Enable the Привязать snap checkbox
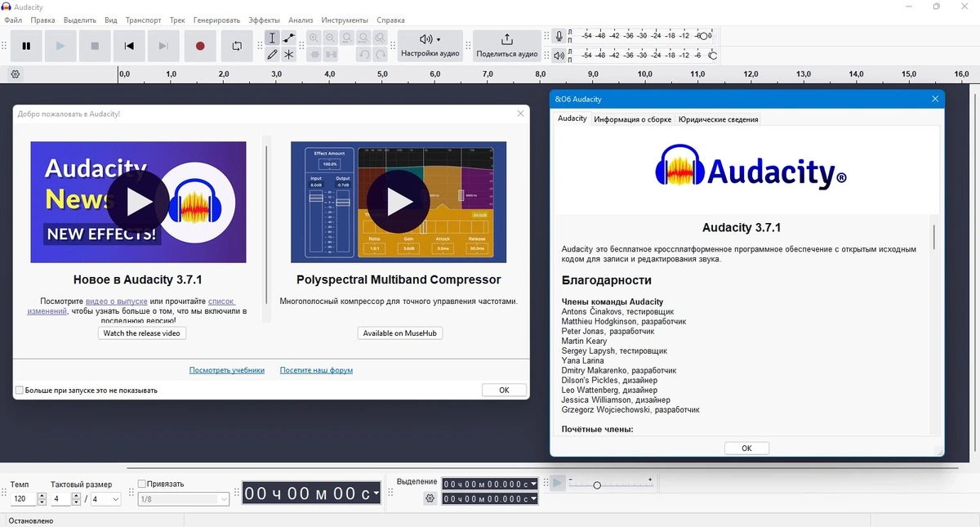The width and height of the screenshot is (980, 527). [x=142, y=484]
